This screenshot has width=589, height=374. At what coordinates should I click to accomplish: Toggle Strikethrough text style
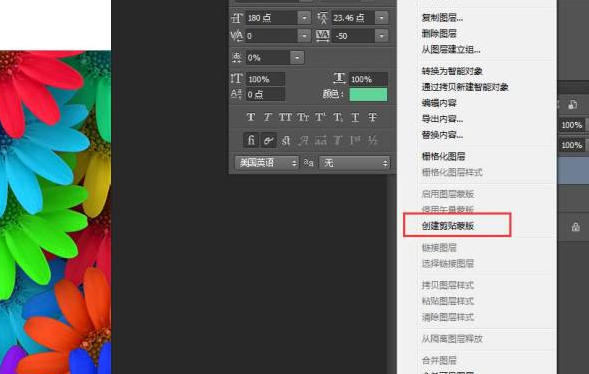pyautogui.click(x=372, y=118)
